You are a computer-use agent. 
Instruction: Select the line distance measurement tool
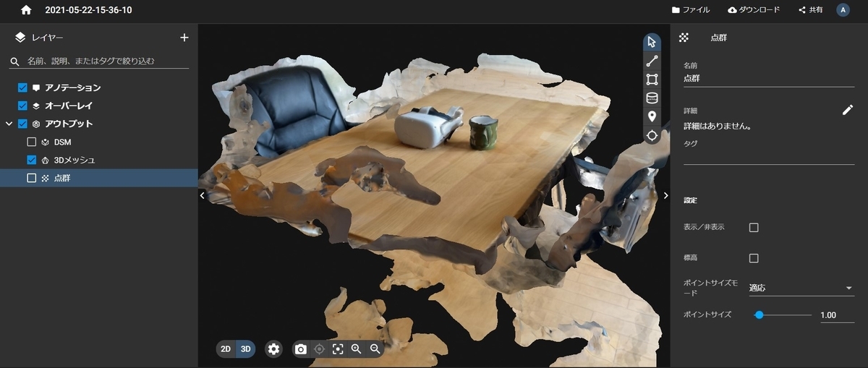[x=652, y=61]
